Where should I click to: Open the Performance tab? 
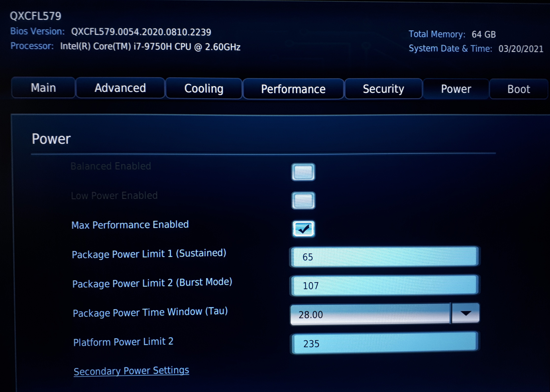coord(293,89)
